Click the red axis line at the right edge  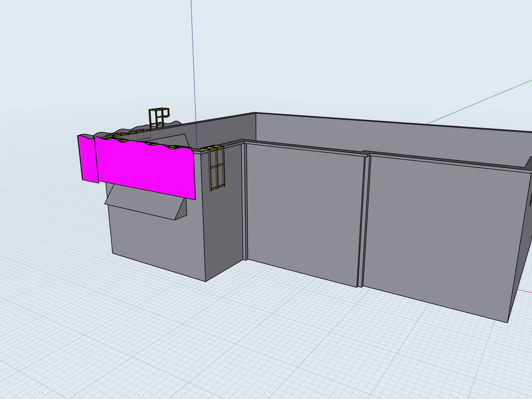pos(524,291)
